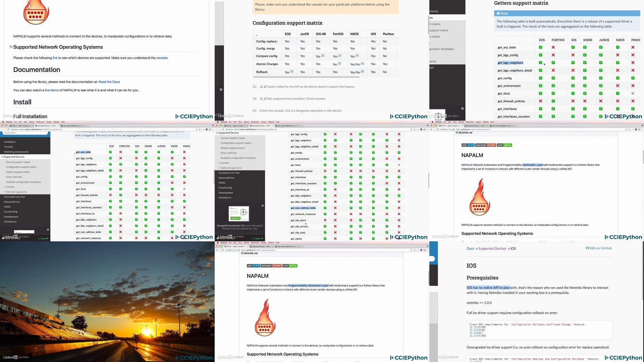Click downloads badge in README beside sunset photo
Image resolution: width=644 pixels, height=362 pixels.
click(271, 266)
